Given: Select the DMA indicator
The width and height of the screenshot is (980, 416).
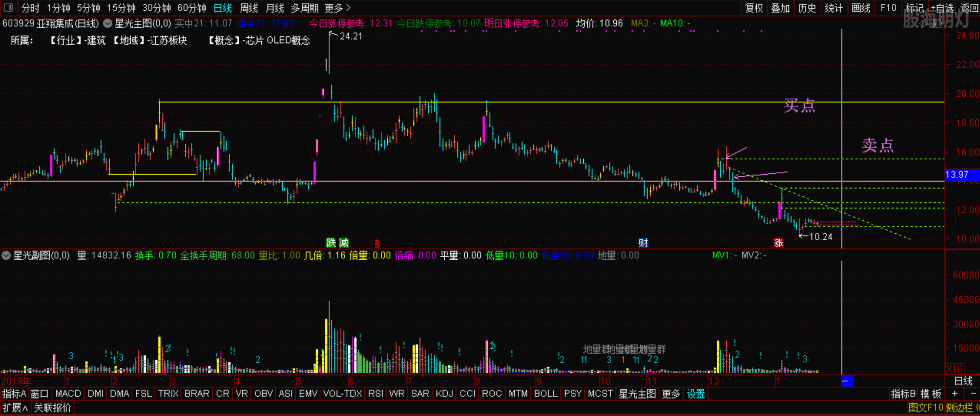Looking at the screenshot, I should coord(119,393).
